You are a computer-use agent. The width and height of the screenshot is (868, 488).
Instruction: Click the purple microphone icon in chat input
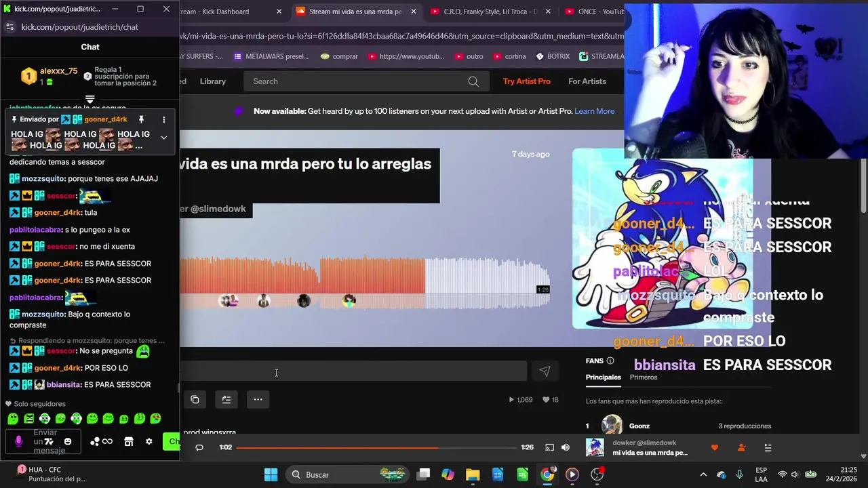(x=18, y=441)
